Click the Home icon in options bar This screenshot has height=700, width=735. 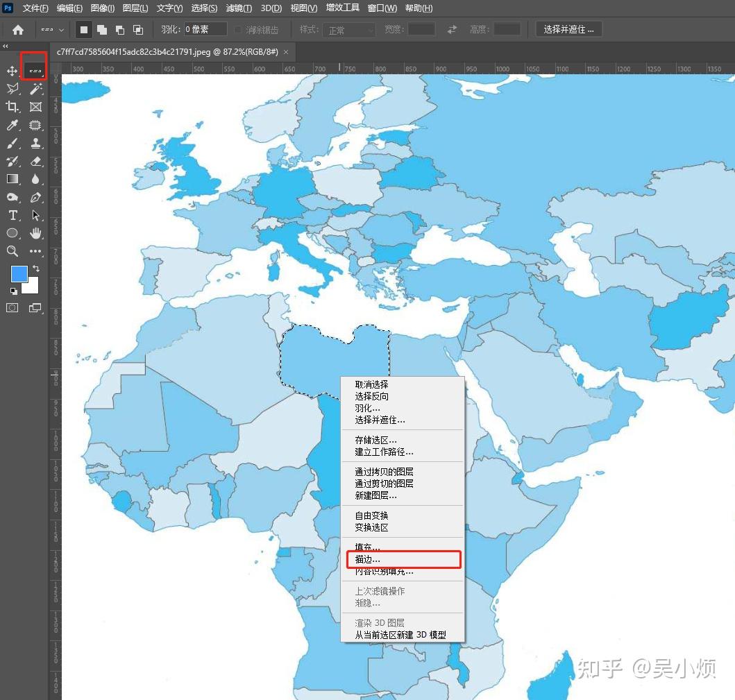tap(18, 30)
